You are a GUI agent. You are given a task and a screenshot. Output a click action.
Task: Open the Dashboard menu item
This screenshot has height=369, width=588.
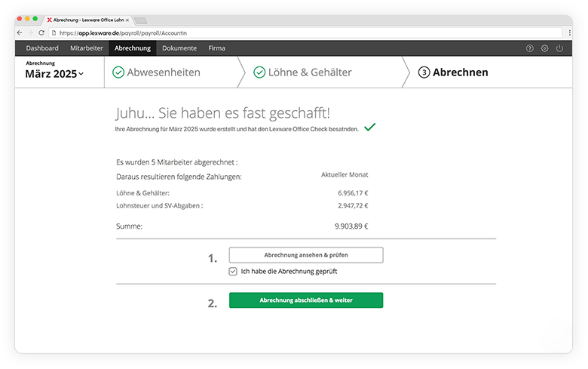pyautogui.click(x=42, y=48)
